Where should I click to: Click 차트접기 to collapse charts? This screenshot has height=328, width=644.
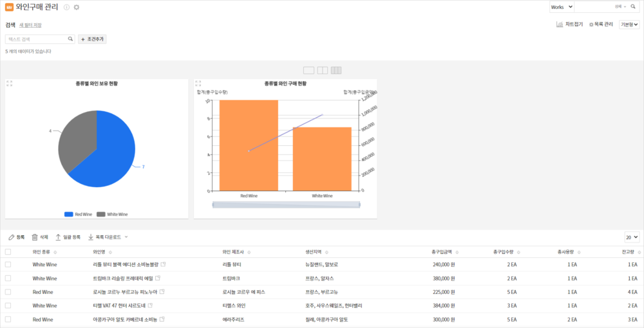(x=569, y=24)
